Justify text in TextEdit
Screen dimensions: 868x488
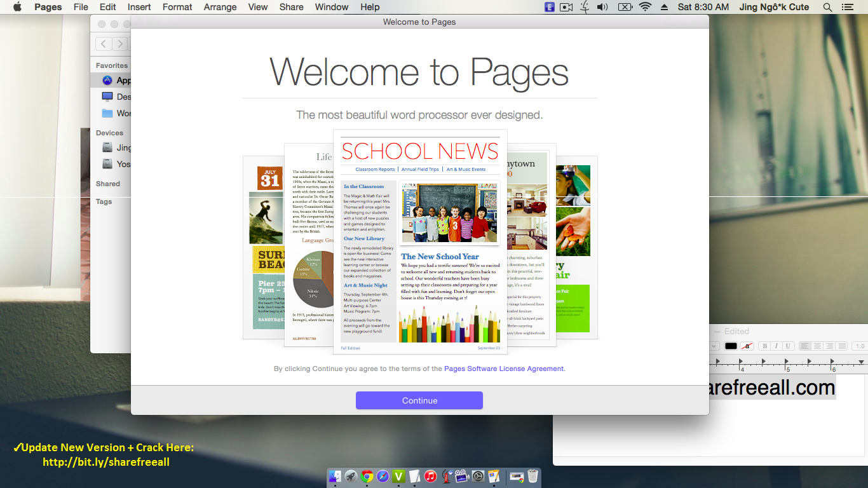click(x=841, y=346)
